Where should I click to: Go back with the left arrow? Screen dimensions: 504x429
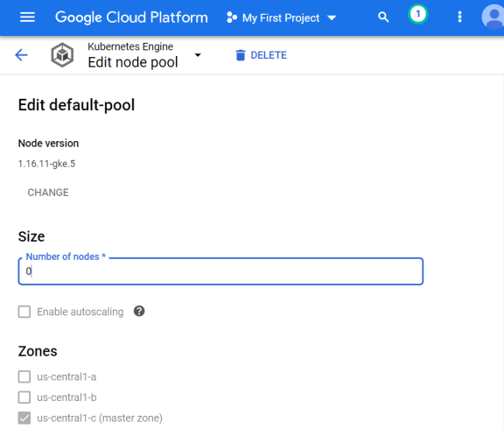(22, 55)
